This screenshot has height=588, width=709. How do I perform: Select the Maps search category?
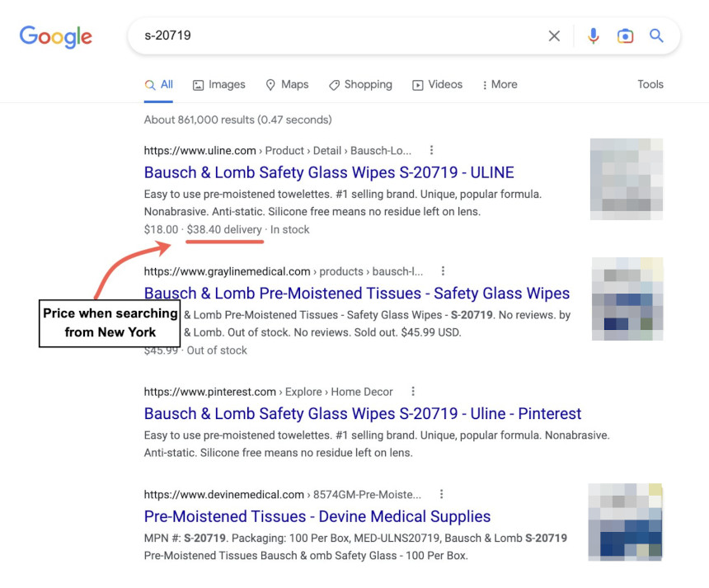(x=287, y=84)
